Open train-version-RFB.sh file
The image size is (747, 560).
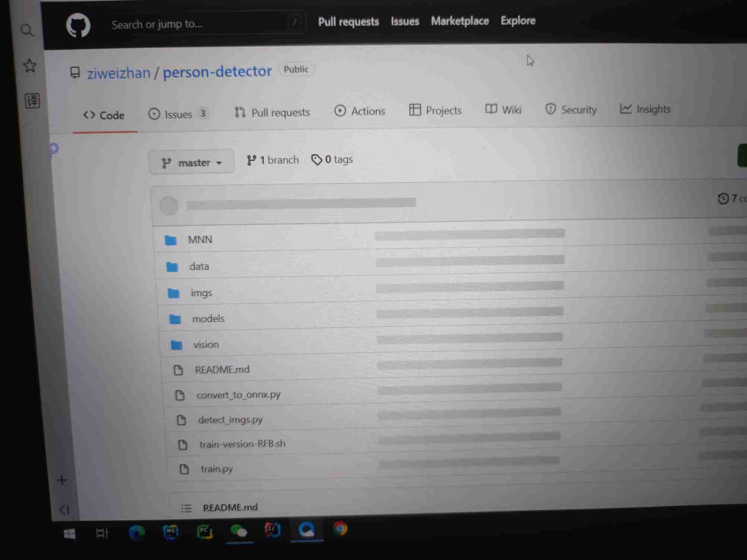(x=242, y=444)
